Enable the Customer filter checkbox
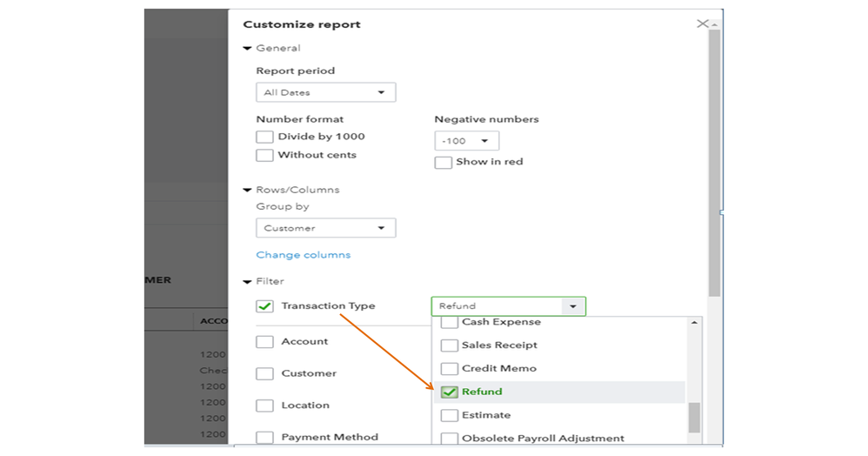The image size is (868, 456). (x=265, y=373)
